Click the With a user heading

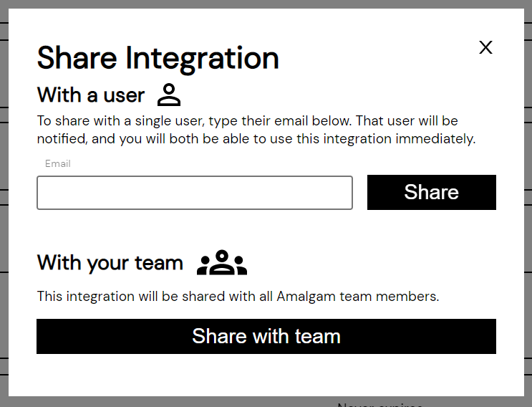click(91, 95)
